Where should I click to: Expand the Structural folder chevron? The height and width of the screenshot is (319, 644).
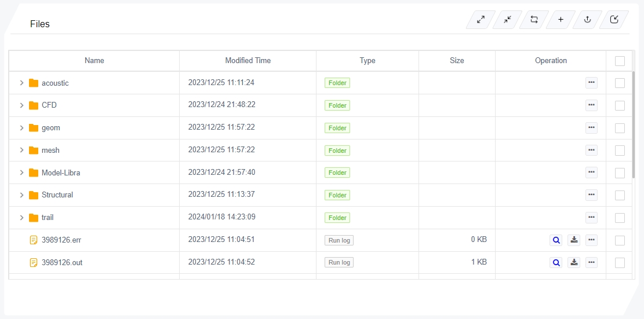point(22,195)
